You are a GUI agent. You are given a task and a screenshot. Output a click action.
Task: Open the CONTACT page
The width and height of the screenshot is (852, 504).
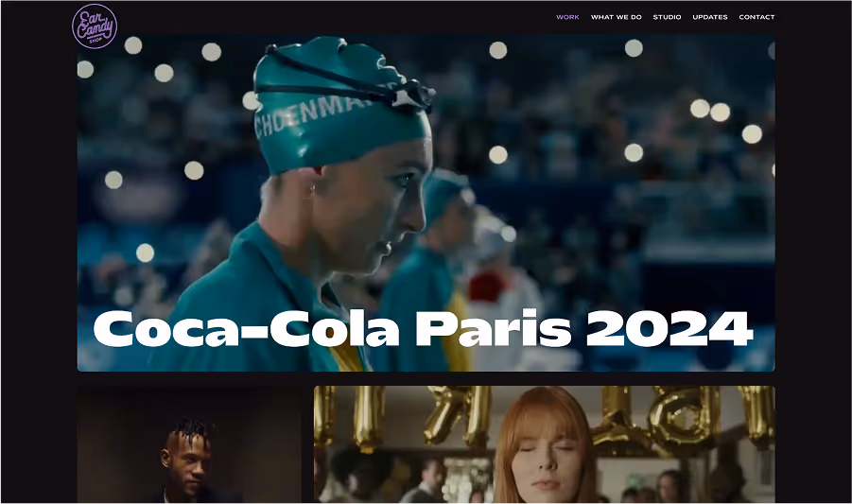coord(756,17)
